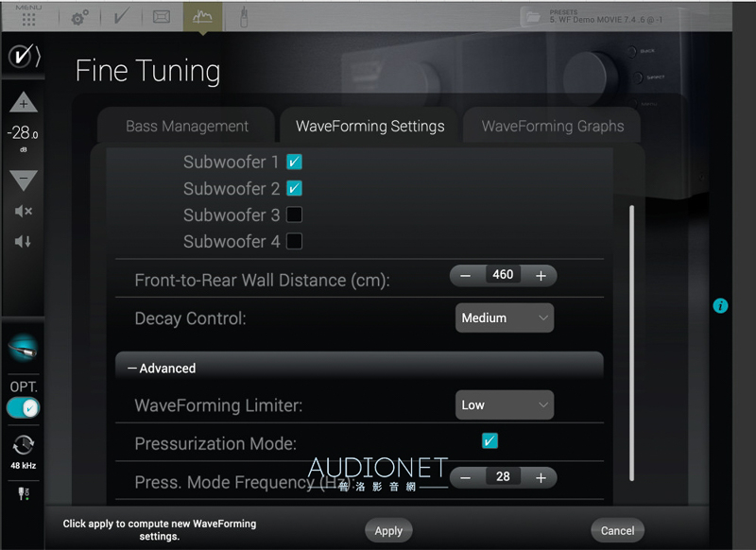Decrease volume with the minus triangle

click(x=23, y=180)
